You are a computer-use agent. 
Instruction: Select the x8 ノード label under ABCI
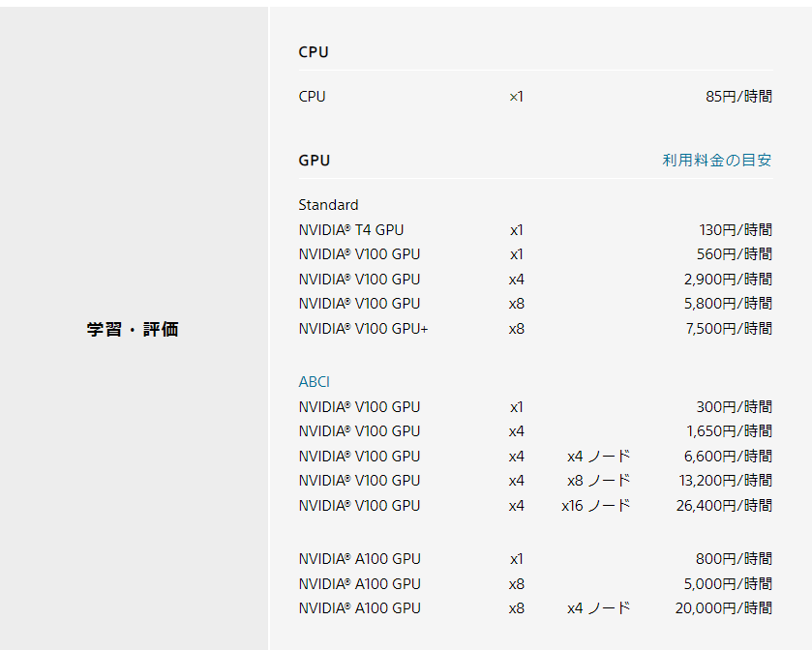point(597,480)
